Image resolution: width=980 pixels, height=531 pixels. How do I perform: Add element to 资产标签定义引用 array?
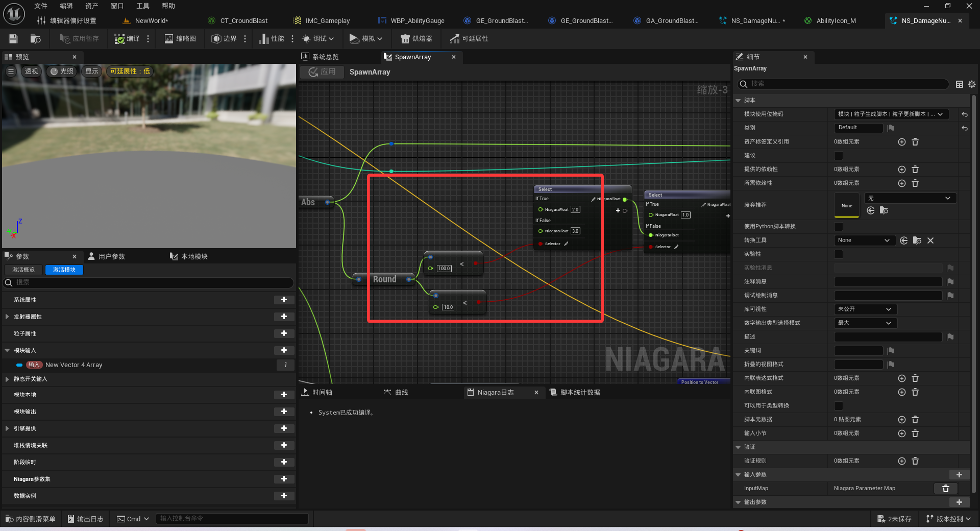point(902,141)
